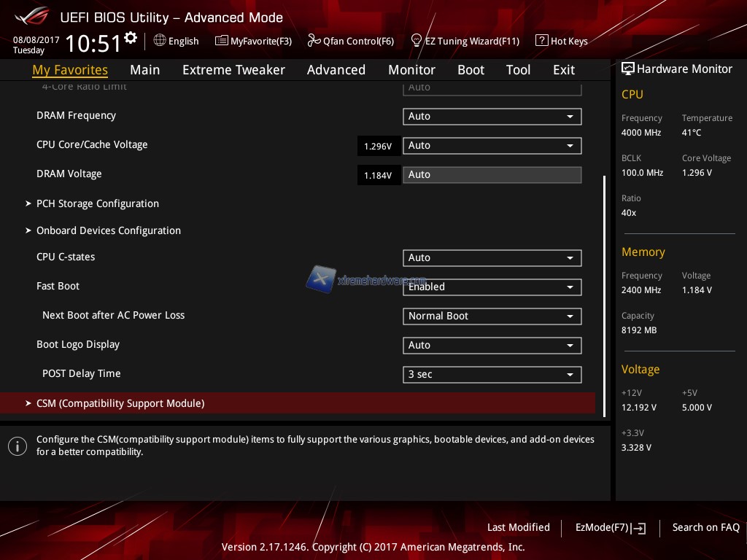Expand PCH Storage Configuration submenu
Screen dimensions: 747x560
coord(97,203)
